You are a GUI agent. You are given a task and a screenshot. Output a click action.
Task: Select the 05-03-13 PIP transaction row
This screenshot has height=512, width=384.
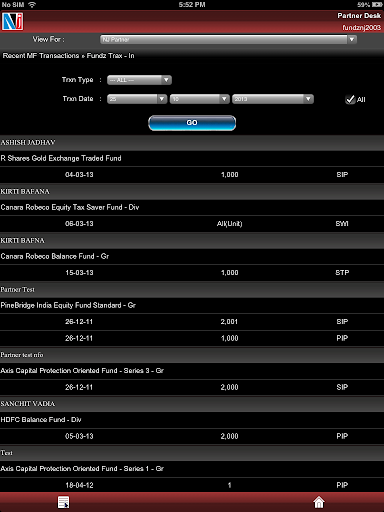click(x=192, y=436)
